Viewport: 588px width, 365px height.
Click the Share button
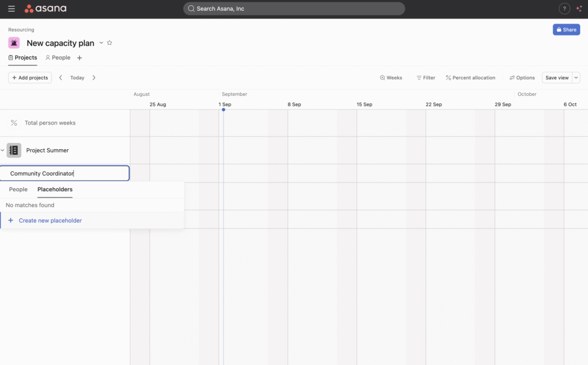(566, 30)
